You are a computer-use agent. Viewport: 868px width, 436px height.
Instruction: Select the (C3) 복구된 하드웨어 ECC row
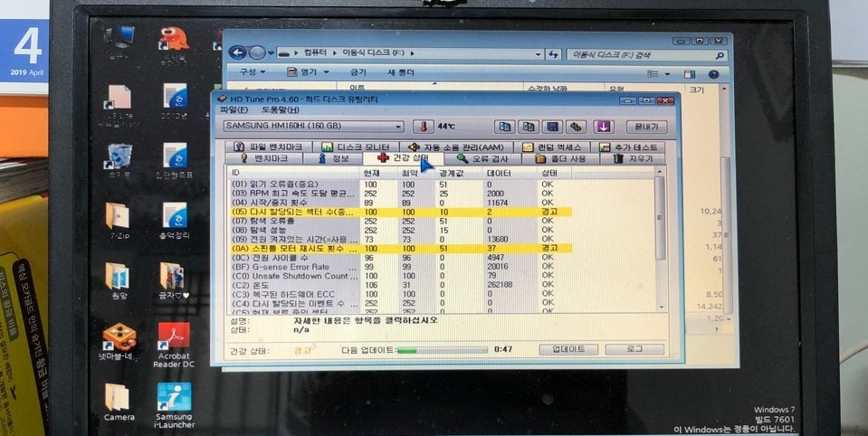click(400, 294)
